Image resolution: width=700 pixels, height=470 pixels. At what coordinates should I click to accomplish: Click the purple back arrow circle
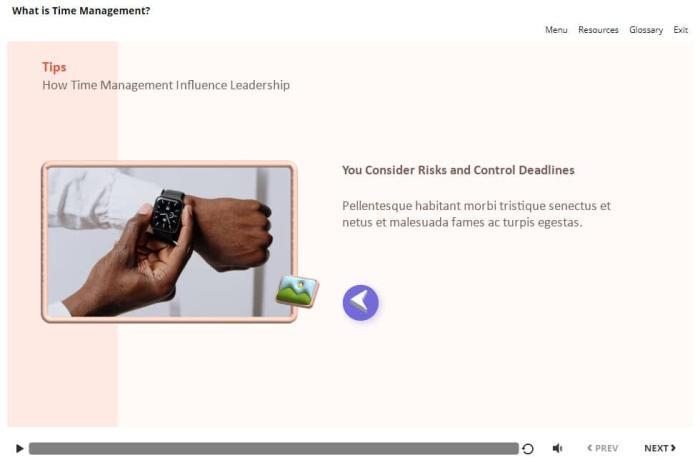[361, 303]
